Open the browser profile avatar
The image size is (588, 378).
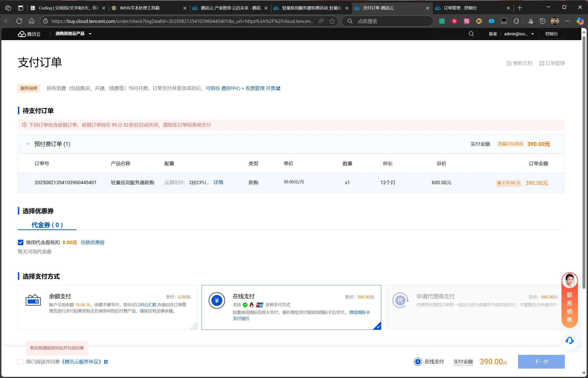555,21
